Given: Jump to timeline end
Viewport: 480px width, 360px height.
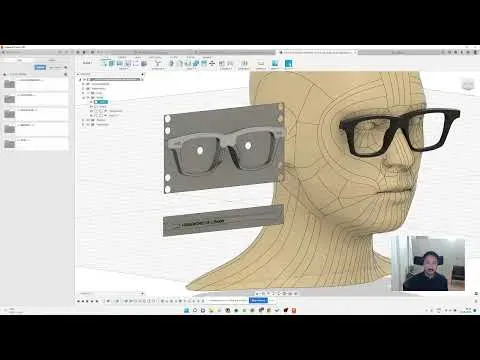Looking at the screenshot, I should point(97,301).
